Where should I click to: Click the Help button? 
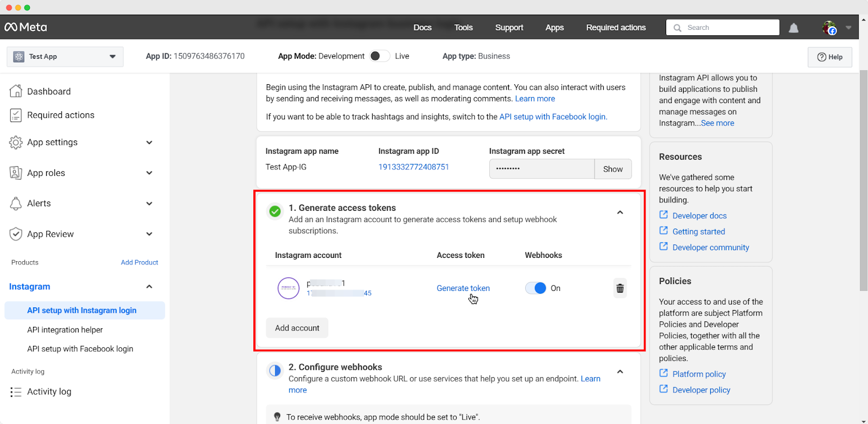830,57
